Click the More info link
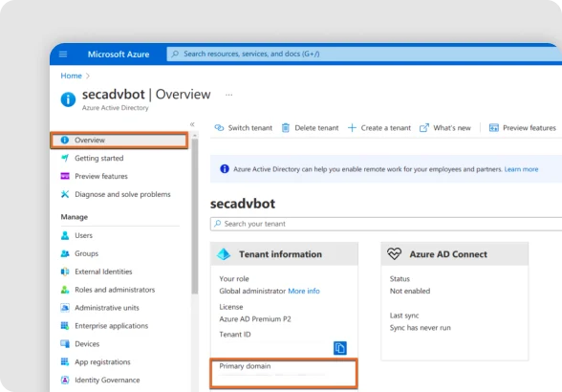This screenshot has width=562, height=392. coord(304,291)
